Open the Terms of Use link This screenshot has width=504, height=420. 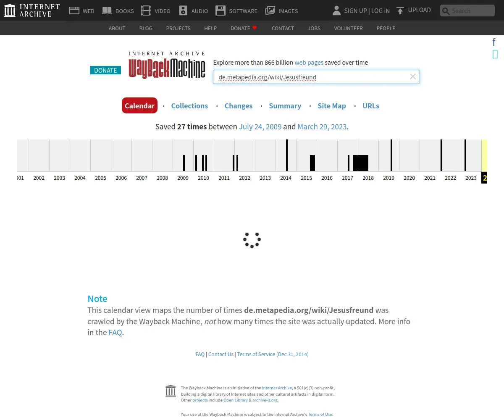tap(320, 415)
